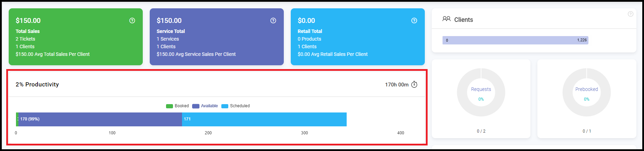Screen dimensions: 644x151
Task: Toggle the Available legend series
Action: (x=205, y=106)
